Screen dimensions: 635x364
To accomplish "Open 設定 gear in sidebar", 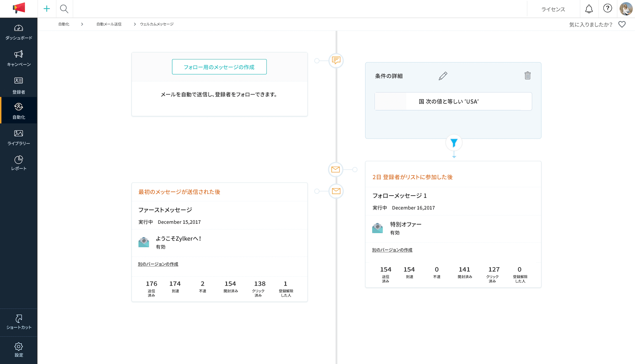I will pyautogui.click(x=19, y=350).
